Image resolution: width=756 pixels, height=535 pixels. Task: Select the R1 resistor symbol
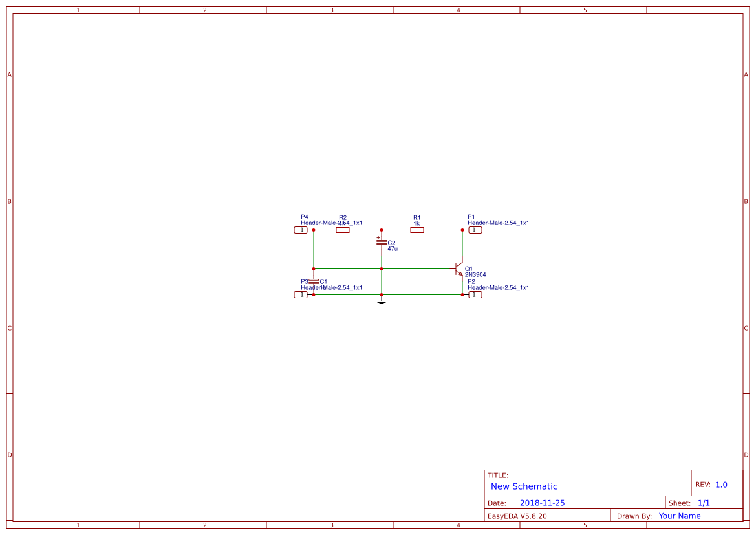(x=417, y=230)
